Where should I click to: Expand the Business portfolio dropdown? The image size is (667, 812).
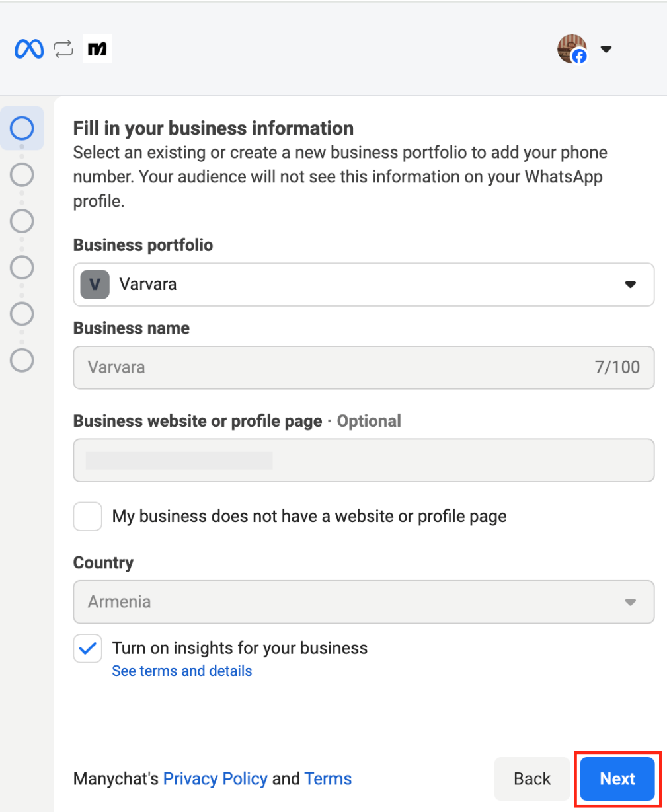tap(364, 285)
